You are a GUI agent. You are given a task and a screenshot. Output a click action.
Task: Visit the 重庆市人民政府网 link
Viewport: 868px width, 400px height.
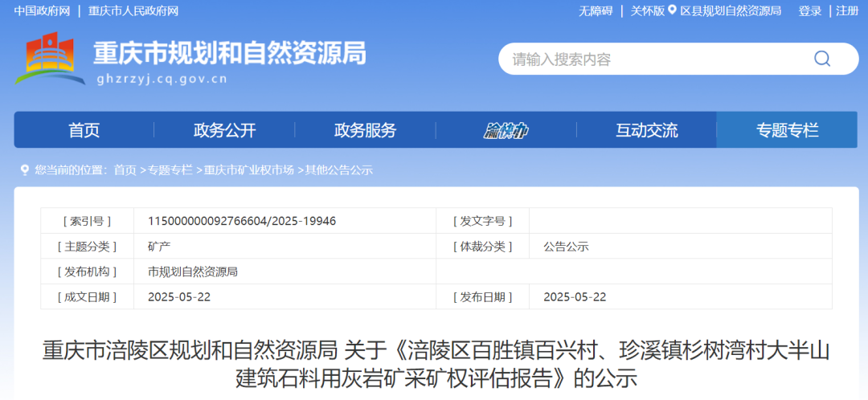click(133, 10)
